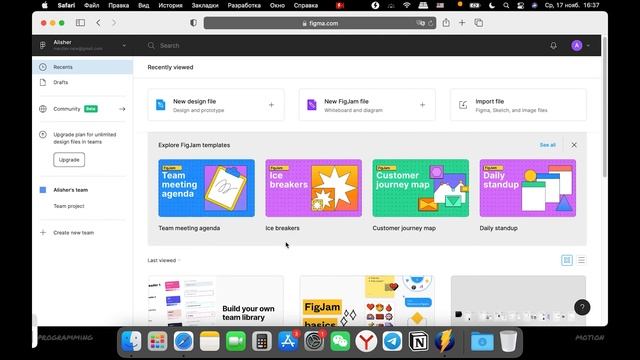Open WeChat from the Dock
Image resolution: width=640 pixels, height=360 pixels.
tap(340, 341)
